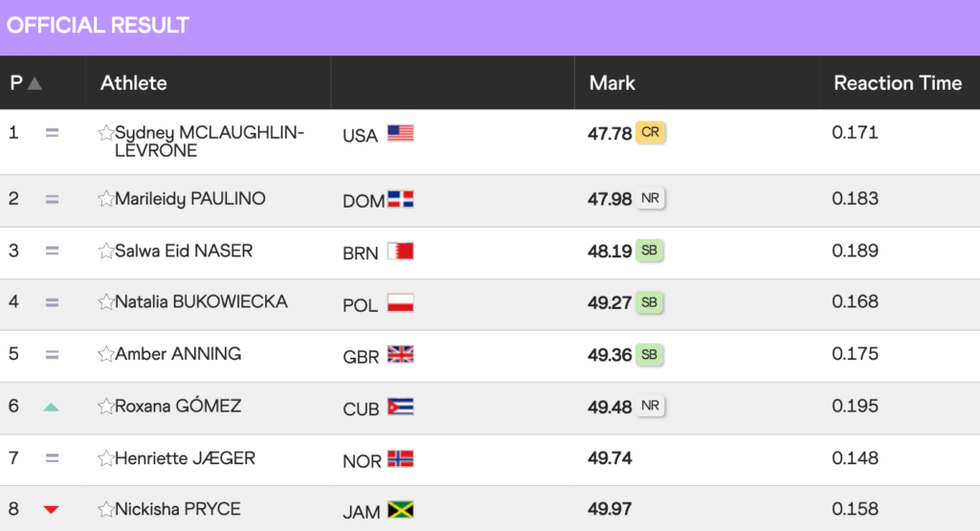Click the star icon beside Amber Anning
This screenshot has width=980, height=531.
tap(105, 354)
